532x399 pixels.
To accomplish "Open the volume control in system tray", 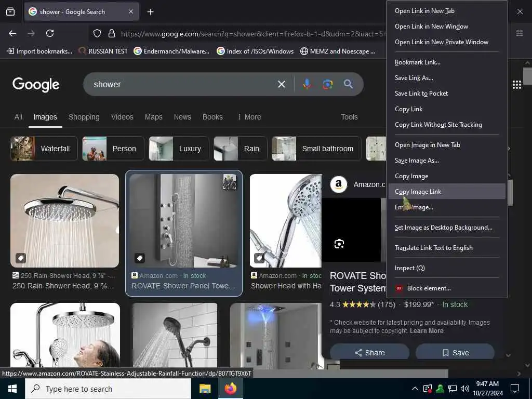I will click(x=465, y=389).
